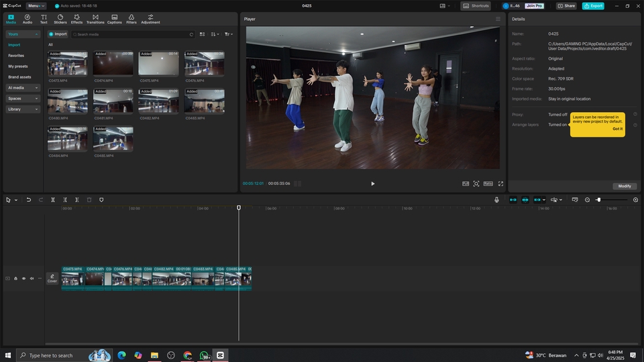
Task: Click the Export button
Action: point(593,5)
